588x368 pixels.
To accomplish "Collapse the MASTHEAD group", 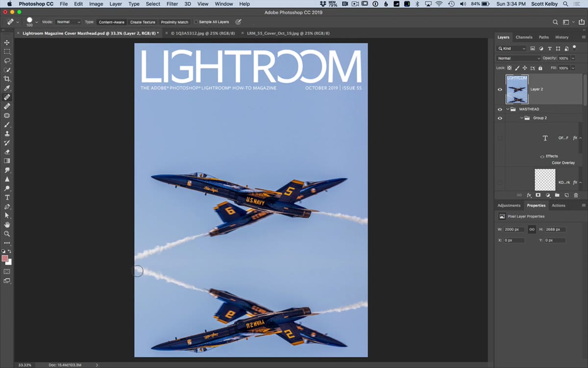I will (x=508, y=109).
